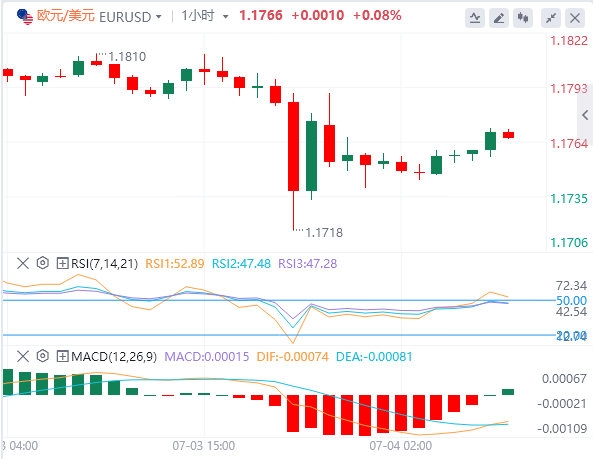The height and width of the screenshot is (459, 593).
Task: Click the DIF:-0.00074 value
Action: (293, 357)
